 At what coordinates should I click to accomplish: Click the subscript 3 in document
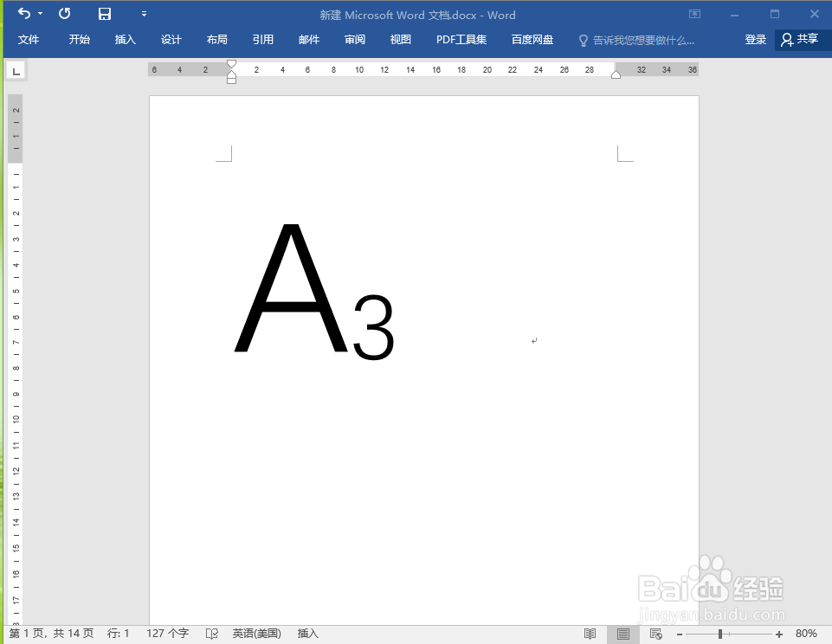point(373,327)
